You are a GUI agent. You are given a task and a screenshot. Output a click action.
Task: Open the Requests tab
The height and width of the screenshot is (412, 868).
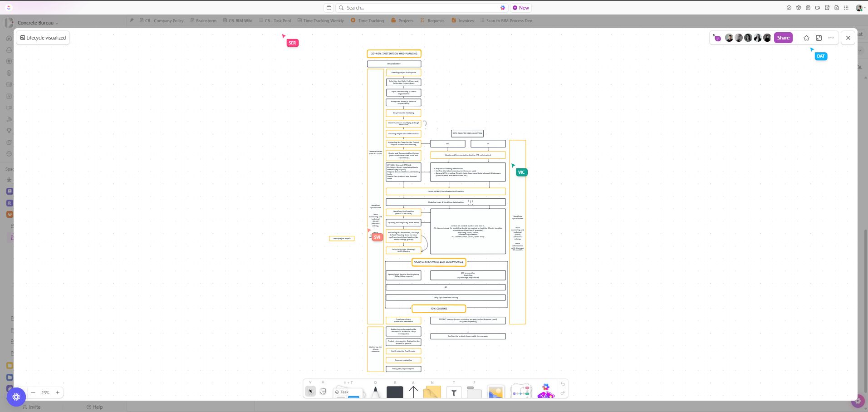(x=432, y=20)
